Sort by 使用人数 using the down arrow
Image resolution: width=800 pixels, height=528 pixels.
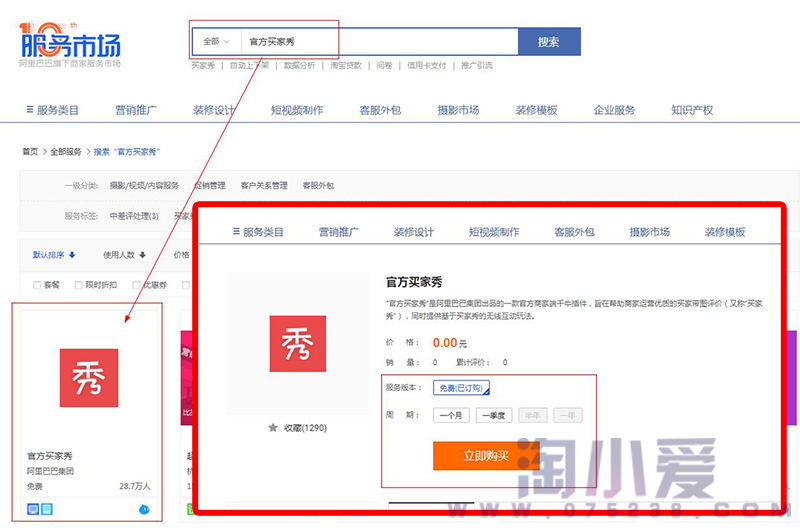pyautogui.click(x=143, y=255)
